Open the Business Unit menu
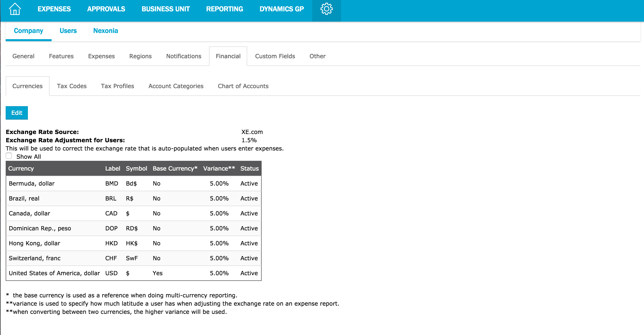The image size is (644, 335). pyautogui.click(x=166, y=9)
